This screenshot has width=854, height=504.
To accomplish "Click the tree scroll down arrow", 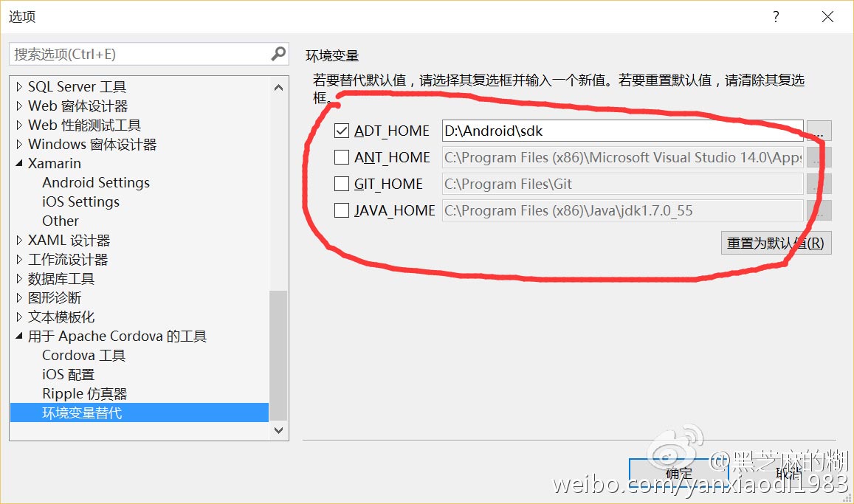I will tap(278, 430).
